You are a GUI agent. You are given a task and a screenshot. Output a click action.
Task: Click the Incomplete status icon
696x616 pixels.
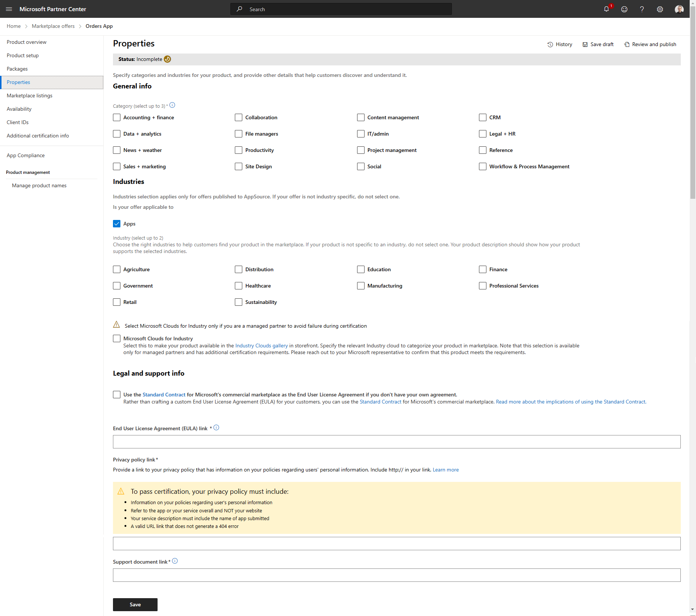(x=168, y=59)
